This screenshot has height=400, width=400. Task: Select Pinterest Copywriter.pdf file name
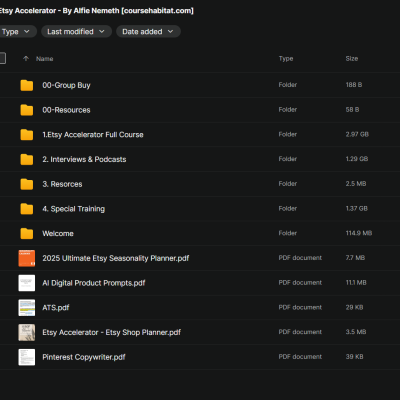click(x=84, y=357)
